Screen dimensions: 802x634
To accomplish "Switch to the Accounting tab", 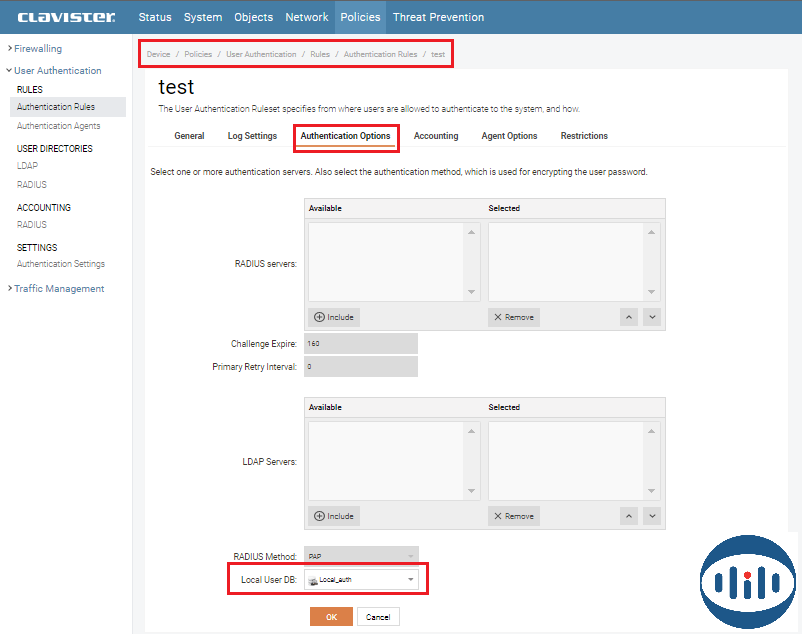I will pyautogui.click(x=436, y=136).
